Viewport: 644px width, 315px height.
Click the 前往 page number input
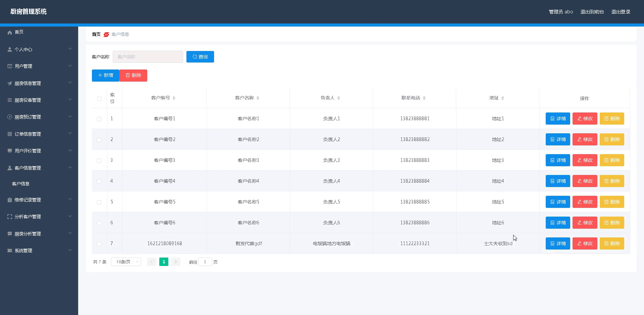[x=205, y=262]
